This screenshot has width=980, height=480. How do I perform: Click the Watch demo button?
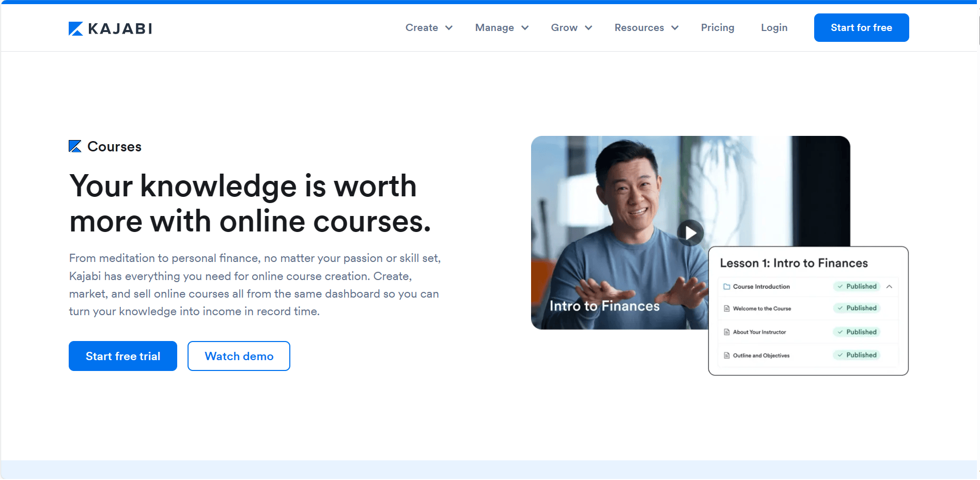pyautogui.click(x=239, y=356)
